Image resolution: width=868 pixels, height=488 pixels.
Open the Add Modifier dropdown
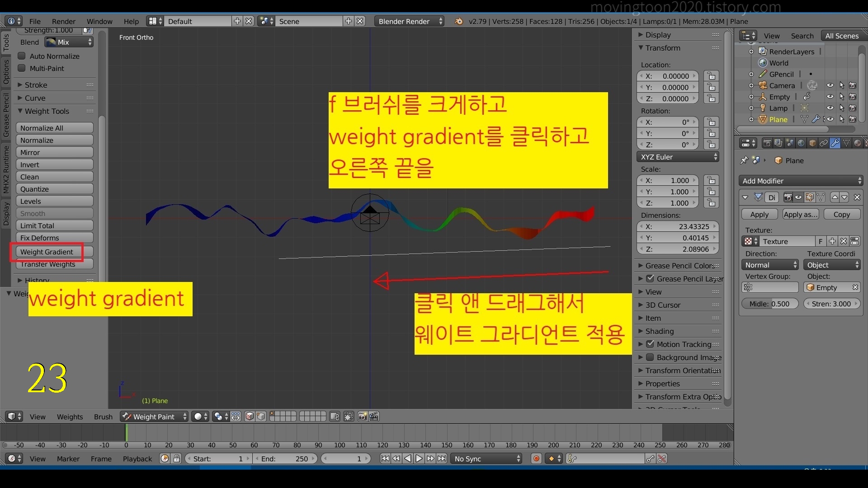(801, 181)
